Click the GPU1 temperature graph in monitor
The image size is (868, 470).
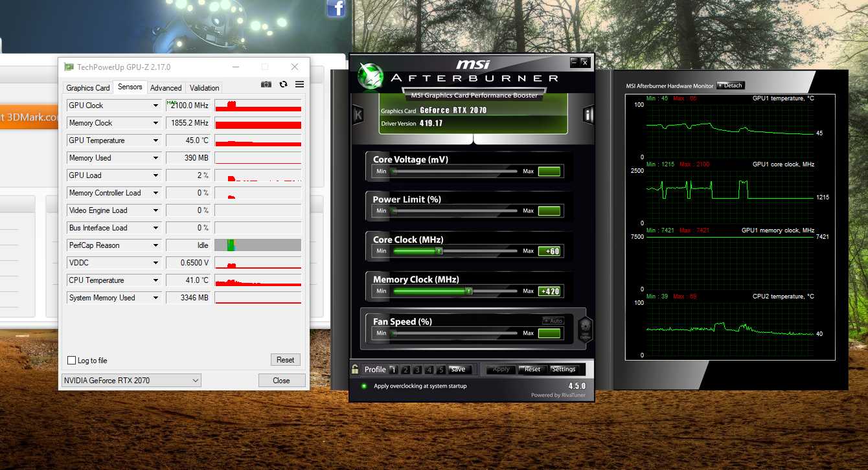730,131
